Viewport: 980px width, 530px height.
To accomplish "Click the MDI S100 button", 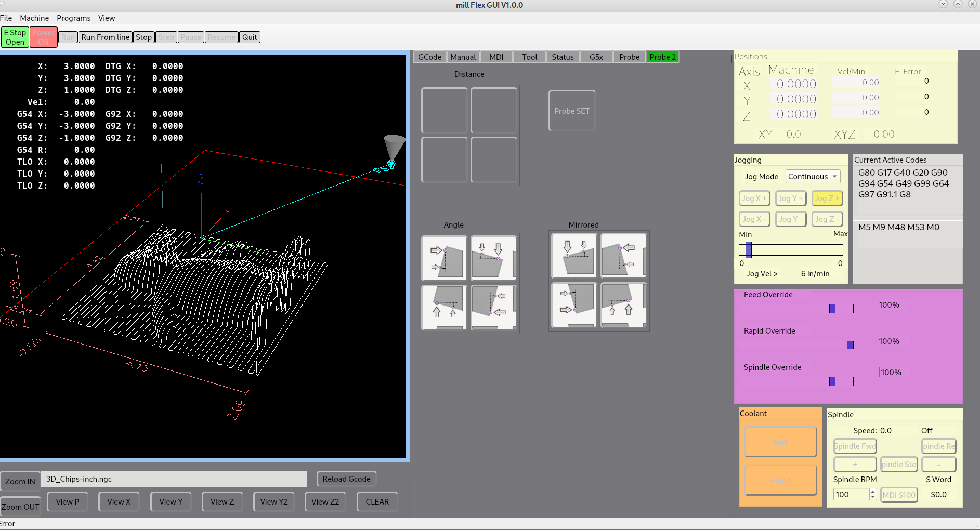I will (899, 495).
